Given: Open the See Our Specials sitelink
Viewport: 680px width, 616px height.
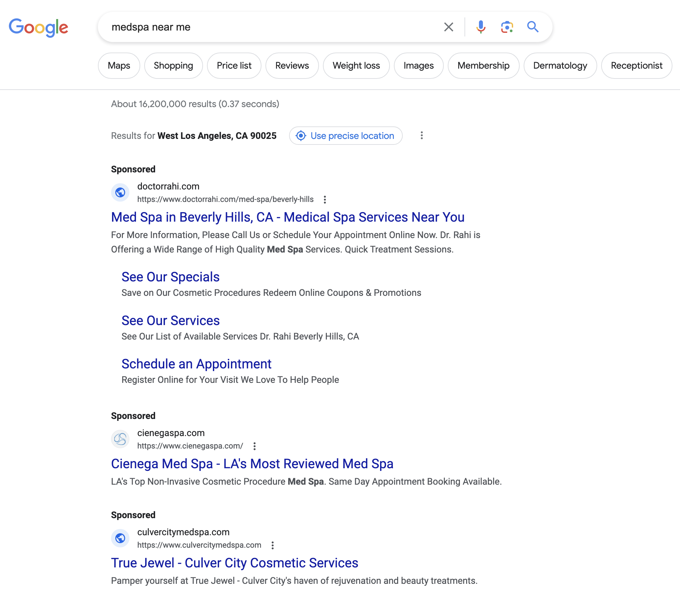Looking at the screenshot, I should [171, 277].
